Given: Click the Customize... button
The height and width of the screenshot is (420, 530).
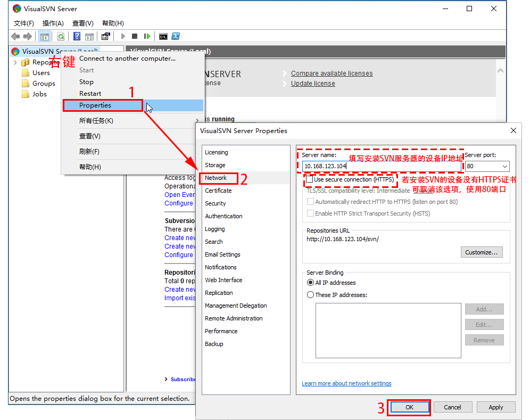Looking at the screenshot, I should (x=482, y=252).
